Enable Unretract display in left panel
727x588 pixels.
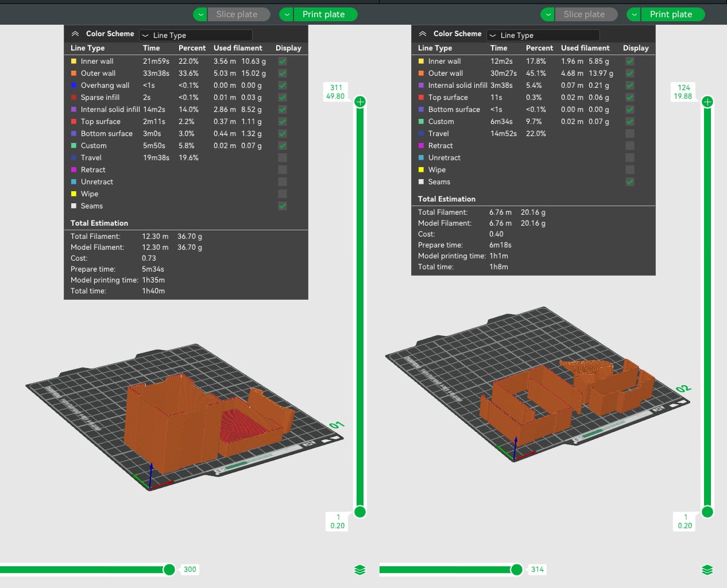pos(283,182)
